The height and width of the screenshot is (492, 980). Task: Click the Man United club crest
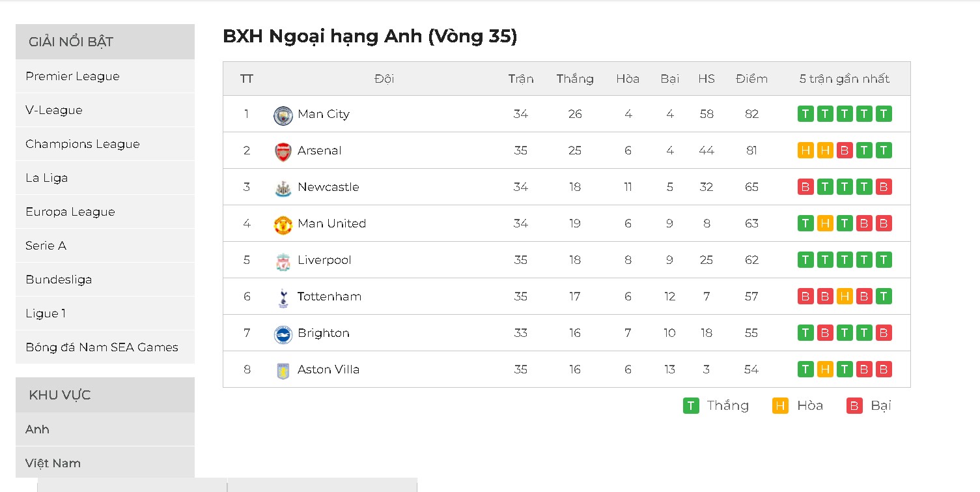[x=283, y=225]
